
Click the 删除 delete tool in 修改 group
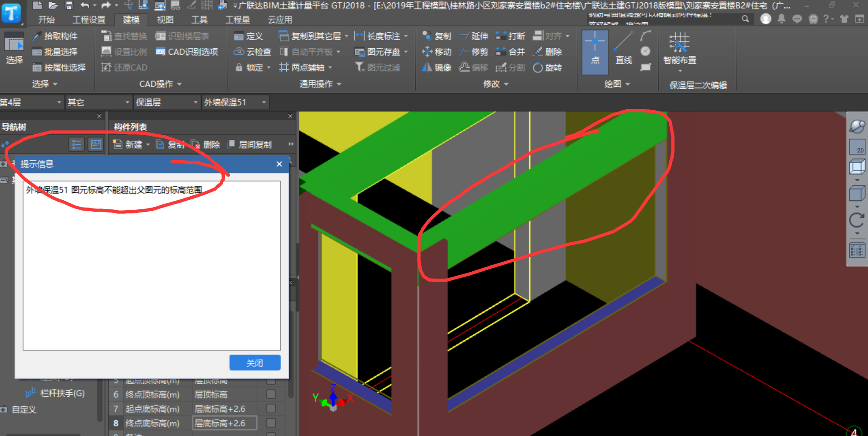coord(547,52)
